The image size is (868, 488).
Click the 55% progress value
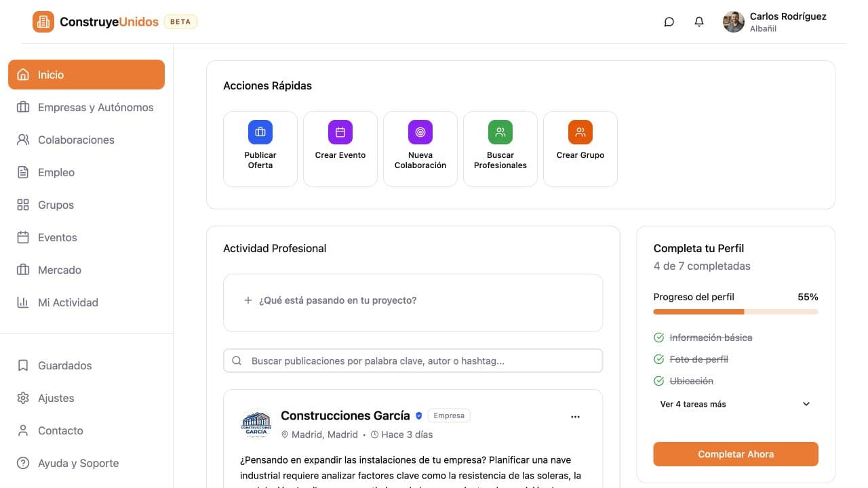[x=808, y=297]
